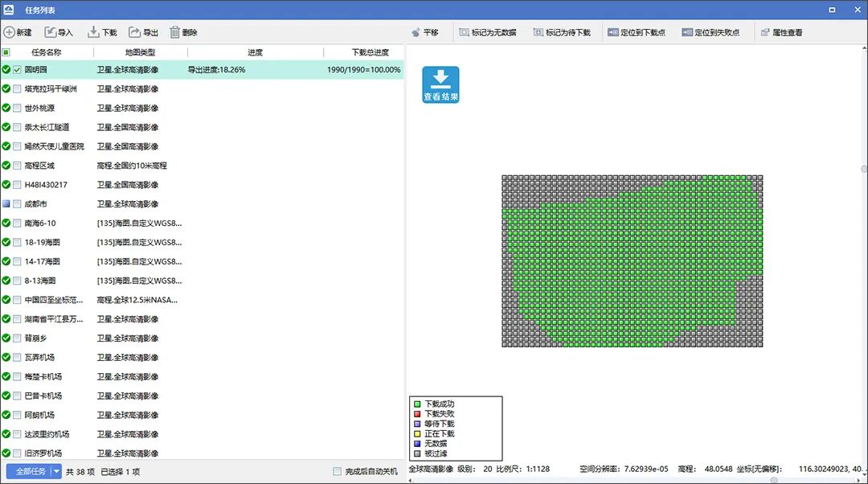This screenshot has width=868, height=484.
Task: Enable 完成后自动关机 checkbox
Action: coord(337,471)
